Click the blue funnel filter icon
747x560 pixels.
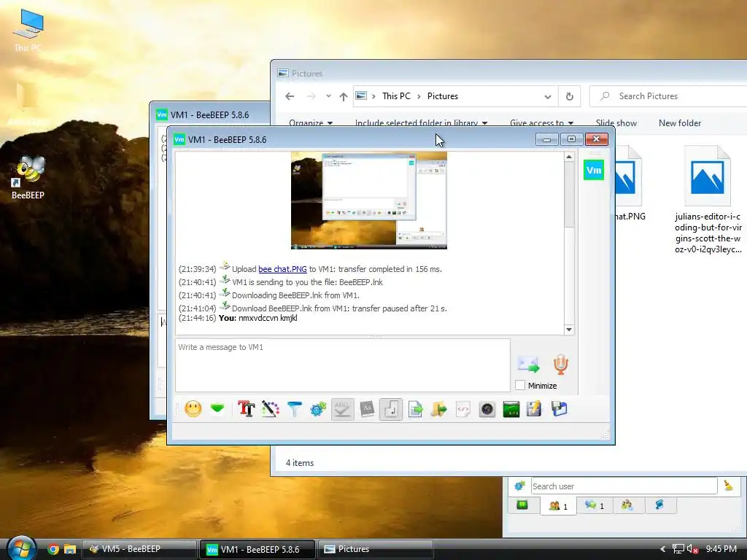[x=295, y=409]
